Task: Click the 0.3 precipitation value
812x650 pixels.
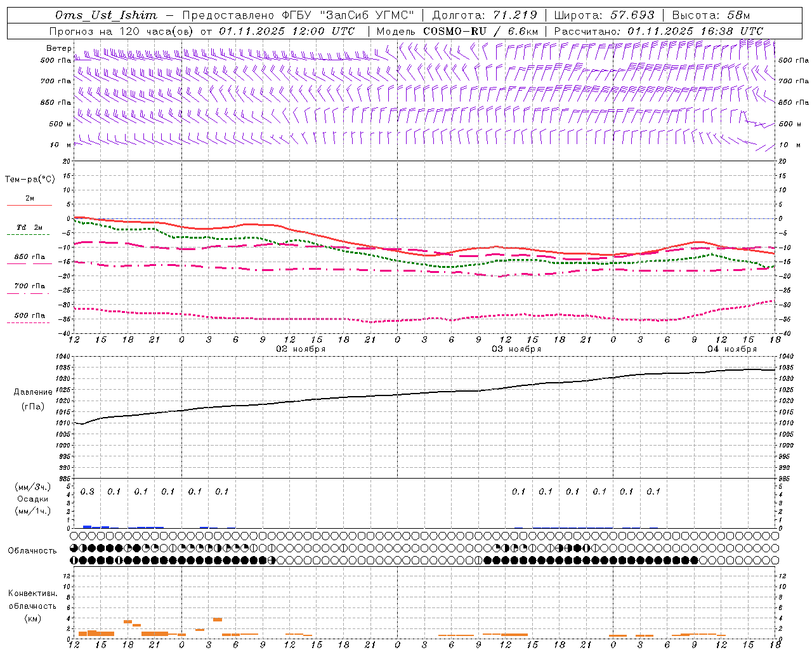Action: 88,492
